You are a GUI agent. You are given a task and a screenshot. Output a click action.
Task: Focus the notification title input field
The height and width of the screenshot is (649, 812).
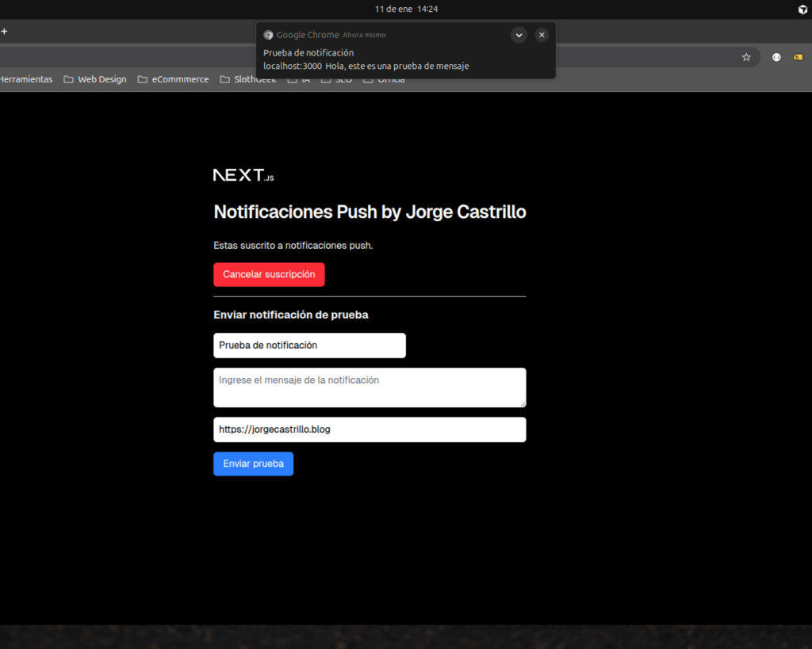[x=309, y=345]
